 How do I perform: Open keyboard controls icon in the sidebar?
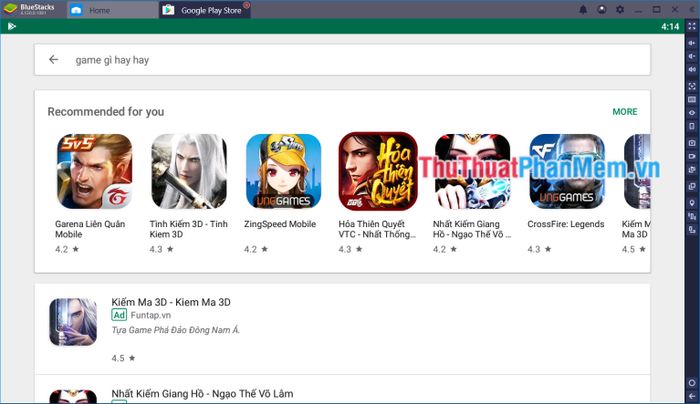pyautogui.click(x=692, y=99)
